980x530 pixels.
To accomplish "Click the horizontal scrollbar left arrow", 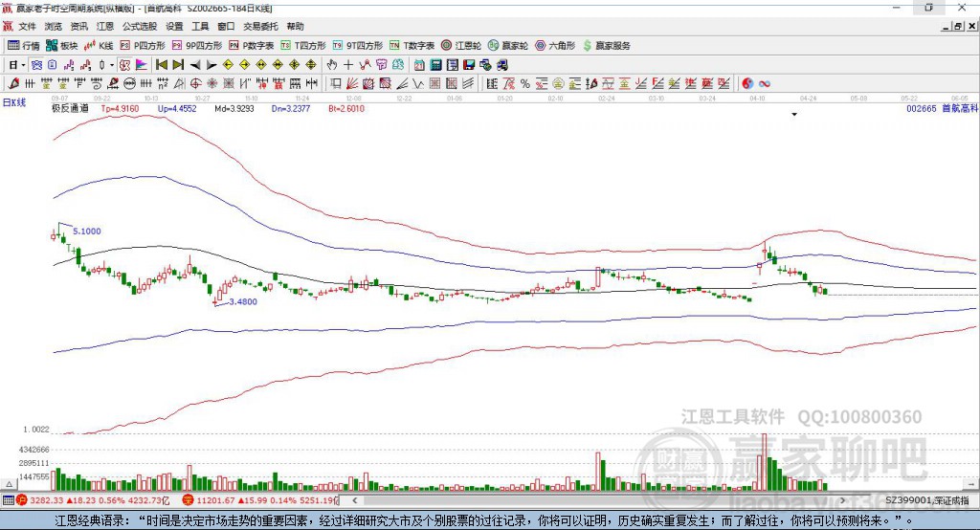I will point(354,500).
